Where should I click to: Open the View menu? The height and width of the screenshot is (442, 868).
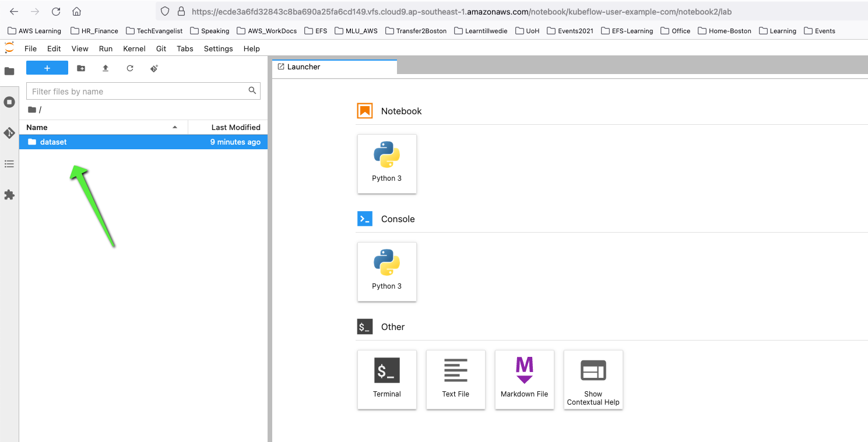(80, 48)
